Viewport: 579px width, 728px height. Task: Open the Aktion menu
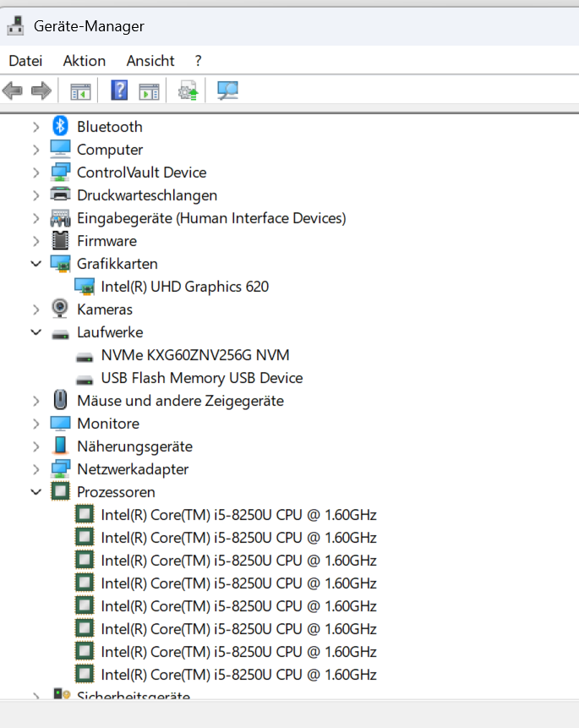click(x=85, y=61)
